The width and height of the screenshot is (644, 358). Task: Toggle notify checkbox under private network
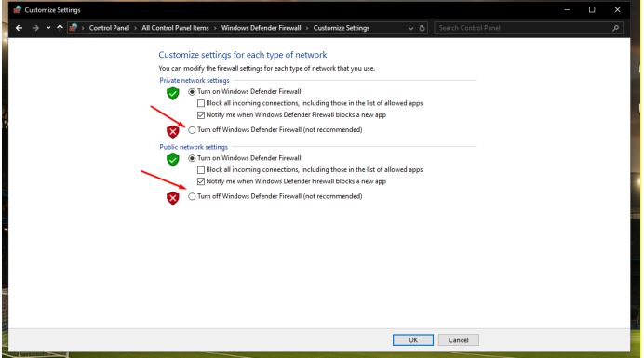pos(201,115)
